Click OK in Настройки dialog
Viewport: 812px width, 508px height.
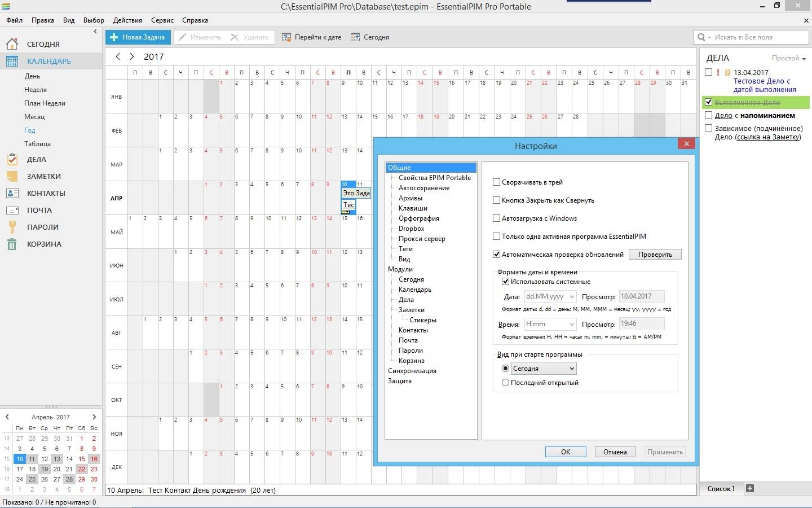click(566, 452)
